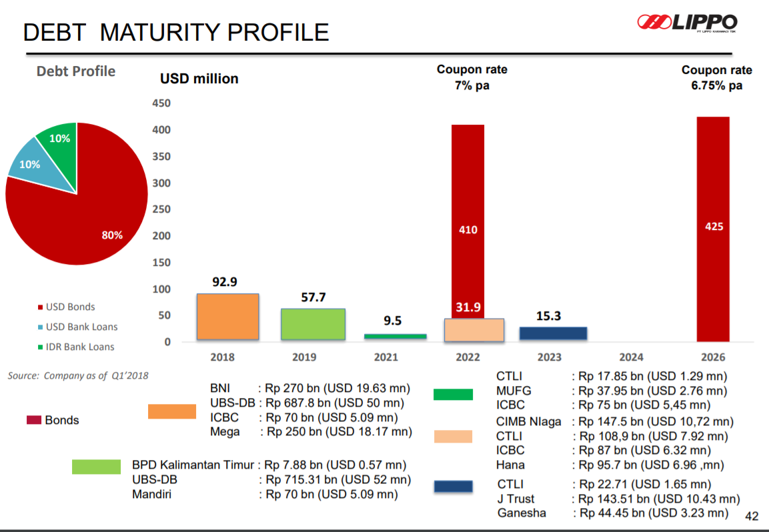
Task: Click the USD million axis title
Action: pos(199,79)
